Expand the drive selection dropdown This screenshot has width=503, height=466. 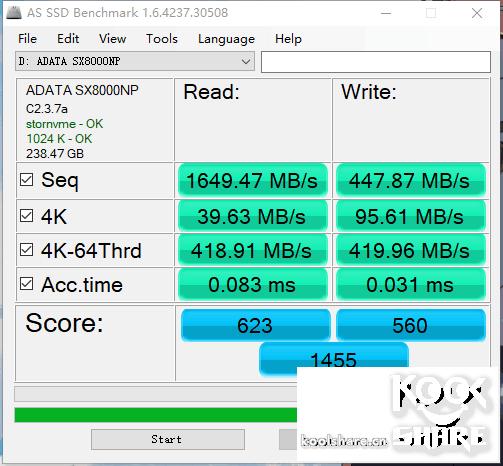pos(246,61)
